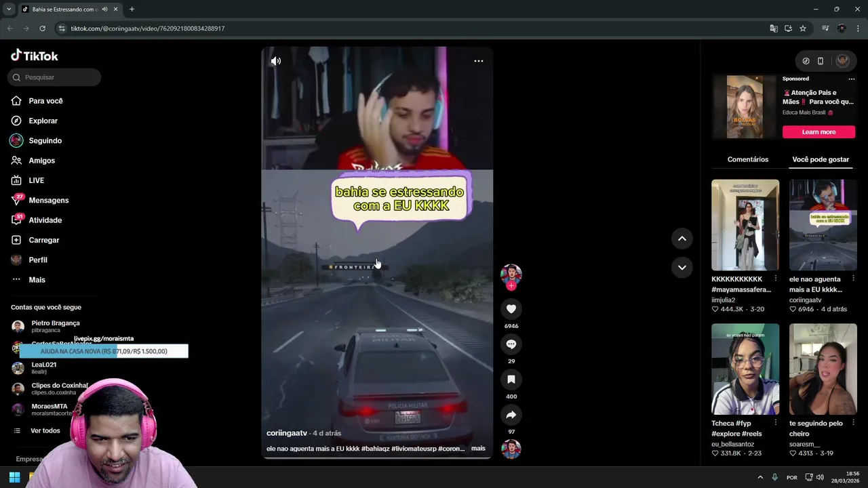Bookmark page with the star icon

click(x=803, y=28)
